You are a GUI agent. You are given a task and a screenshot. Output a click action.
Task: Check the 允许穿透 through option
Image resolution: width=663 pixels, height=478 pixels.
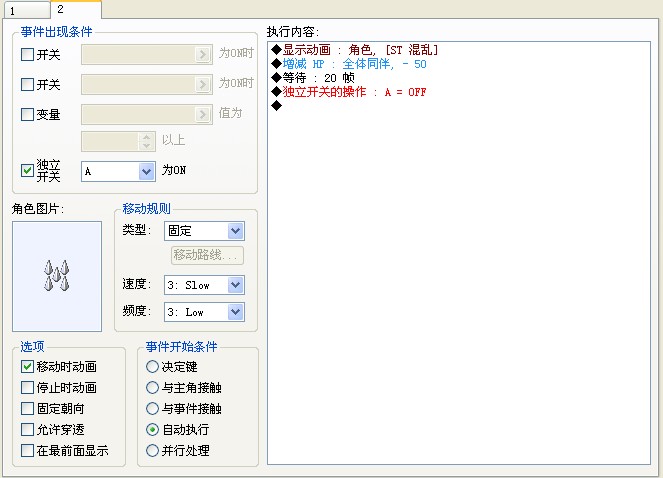pos(27,429)
